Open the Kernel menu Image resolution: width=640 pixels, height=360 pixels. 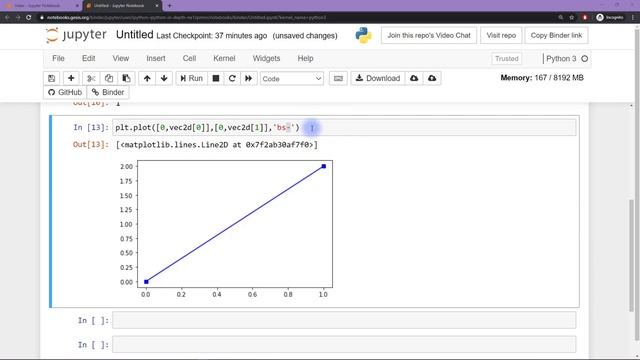click(224, 58)
